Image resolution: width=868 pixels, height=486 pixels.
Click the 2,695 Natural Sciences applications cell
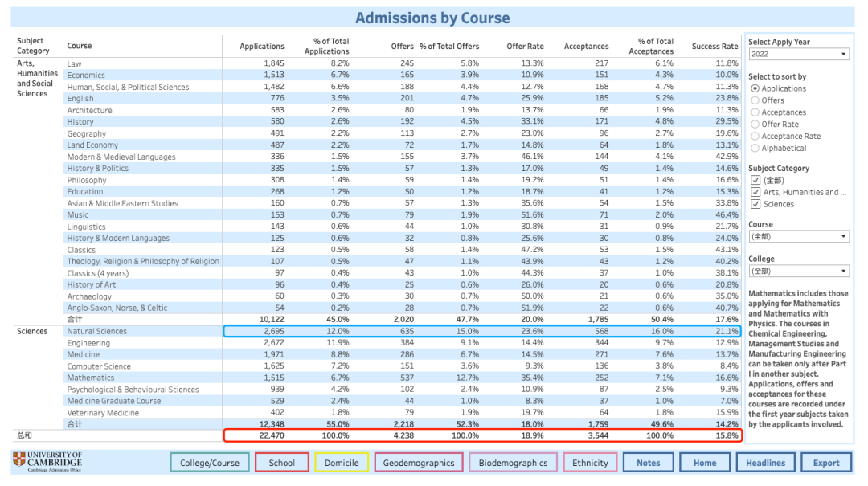coord(274,331)
